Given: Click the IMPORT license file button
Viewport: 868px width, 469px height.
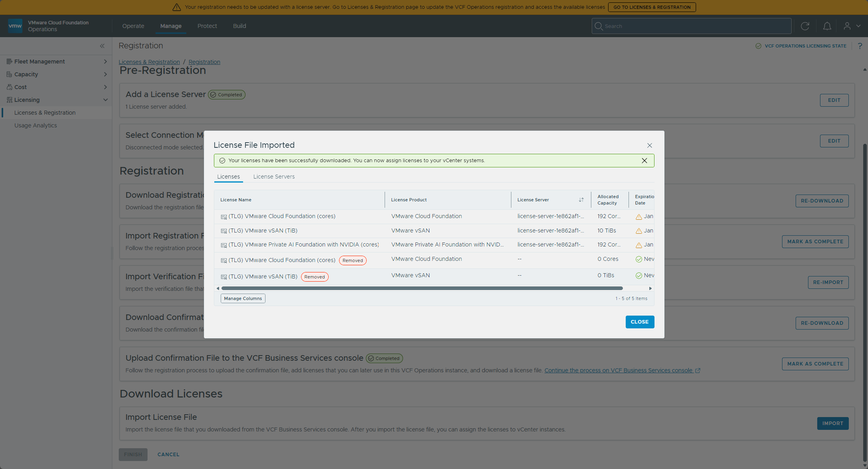Looking at the screenshot, I should [x=833, y=423].
